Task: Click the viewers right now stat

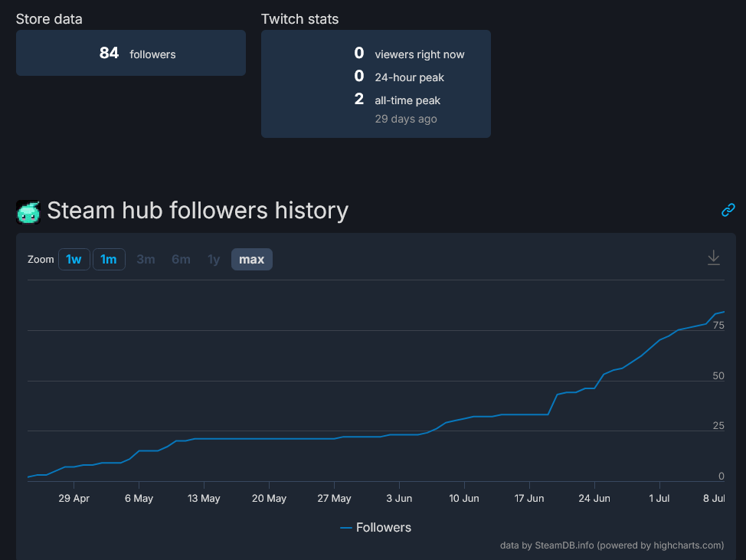Action: pyautogui.click(x=409, y=54)
